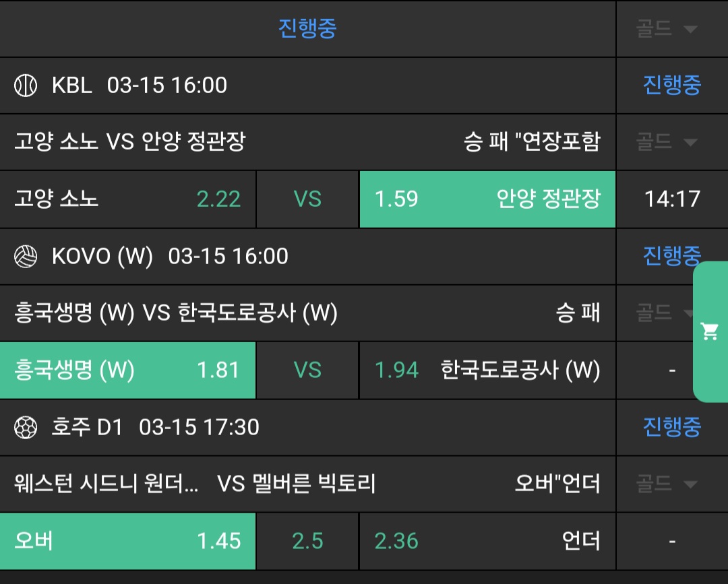The width and height of the screenshot is (728, 584).
Task: Deselect 안양 정관장 at 1.59
Action: (487, 199)
